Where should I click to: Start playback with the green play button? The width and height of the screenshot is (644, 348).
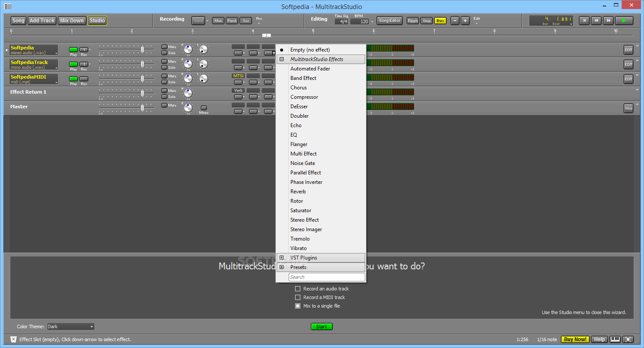[x=624, y=20]
